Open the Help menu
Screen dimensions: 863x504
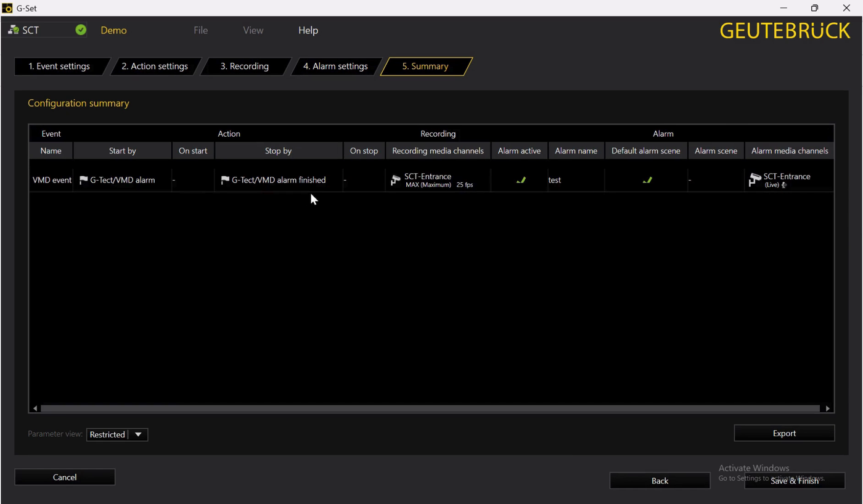coord(308,30)
